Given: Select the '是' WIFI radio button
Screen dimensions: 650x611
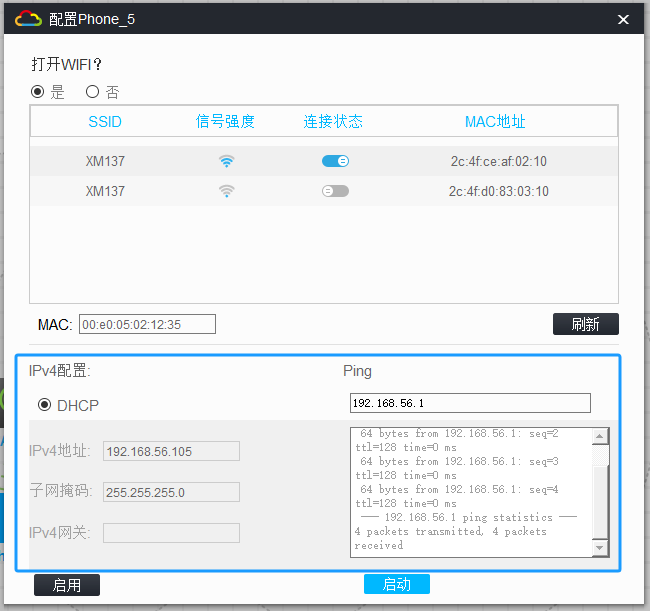Looking at the screenshot, I should pos(38,92).
